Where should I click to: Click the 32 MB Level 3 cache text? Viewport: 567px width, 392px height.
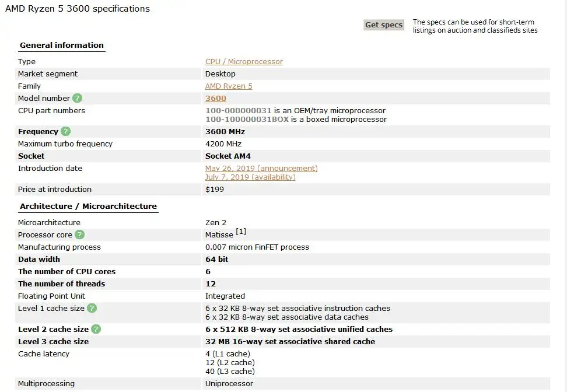pos(290,341)
